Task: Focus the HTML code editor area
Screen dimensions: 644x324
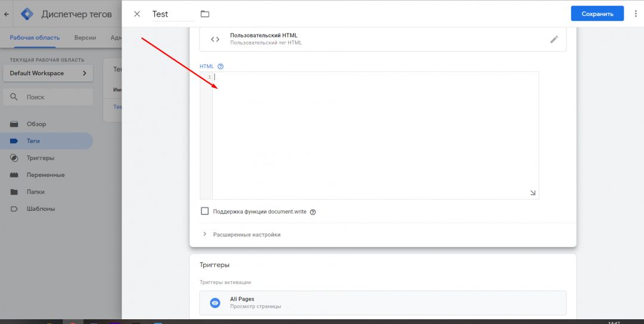Action: [x=376, y=135]
